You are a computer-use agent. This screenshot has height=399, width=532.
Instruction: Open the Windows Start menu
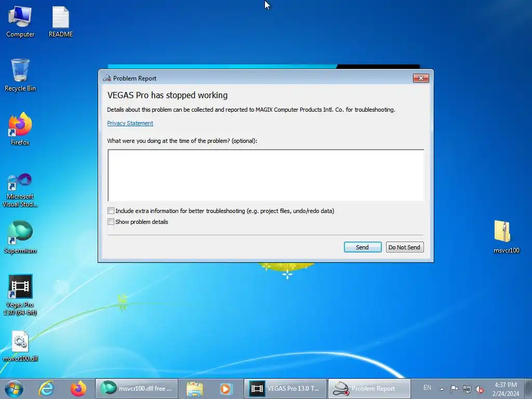pos(14,389)
